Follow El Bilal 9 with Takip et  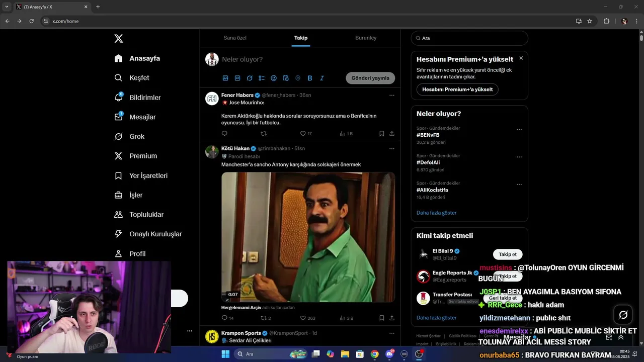click(508, 254)
